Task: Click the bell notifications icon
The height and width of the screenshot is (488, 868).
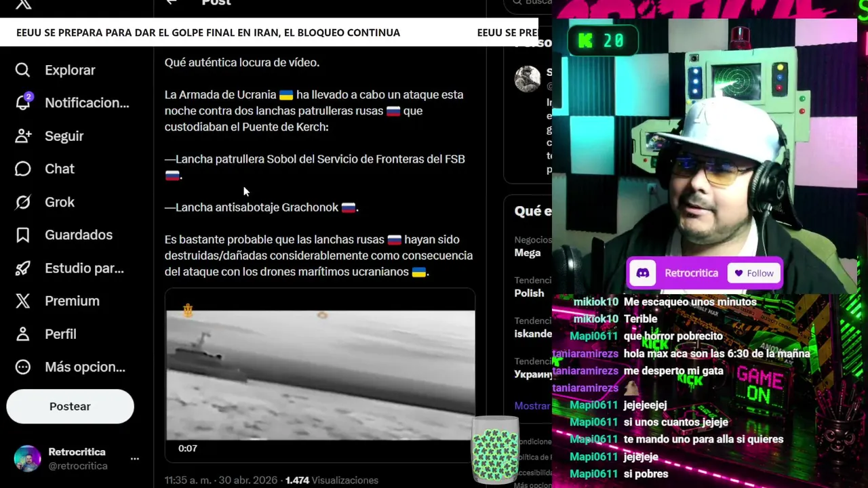Action: [22, 103]
